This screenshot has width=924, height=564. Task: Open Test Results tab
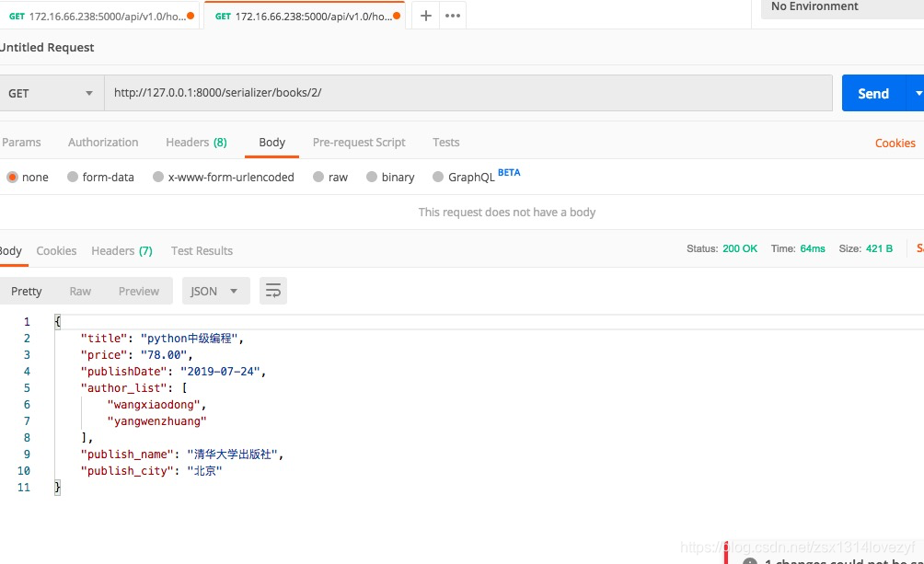202,250
